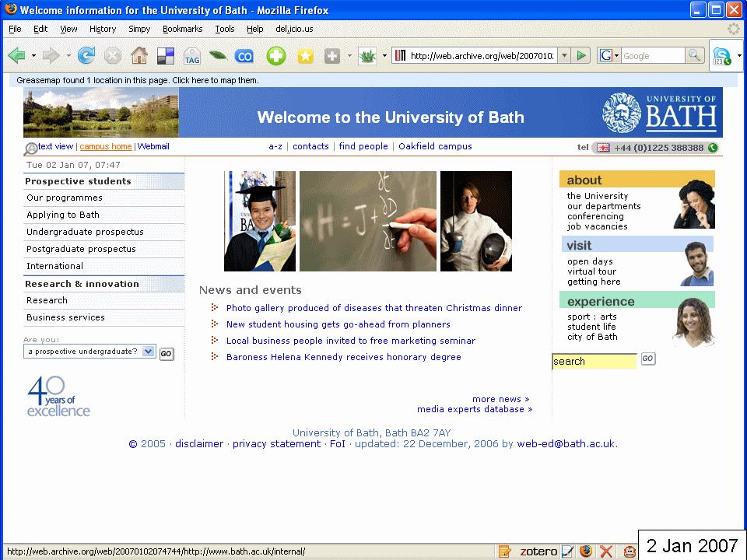Click the GO button next to Are you dropdown
The width and height of the screenshot is (747, 560).
point(167,353)
